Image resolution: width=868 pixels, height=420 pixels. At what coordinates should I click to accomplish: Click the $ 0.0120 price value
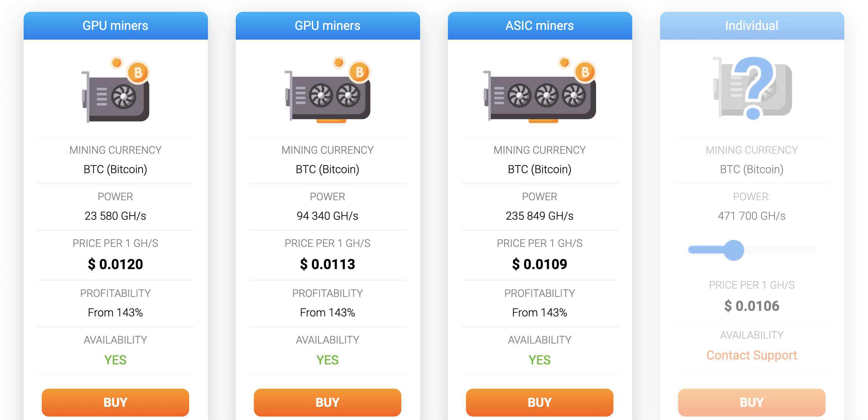pos(115,264)
